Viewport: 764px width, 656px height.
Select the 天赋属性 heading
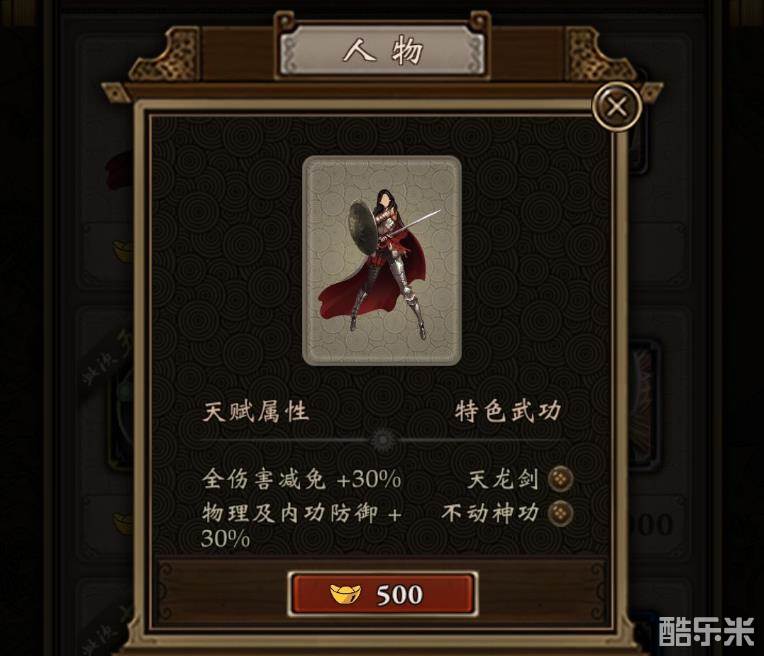[x=256, y=412]
